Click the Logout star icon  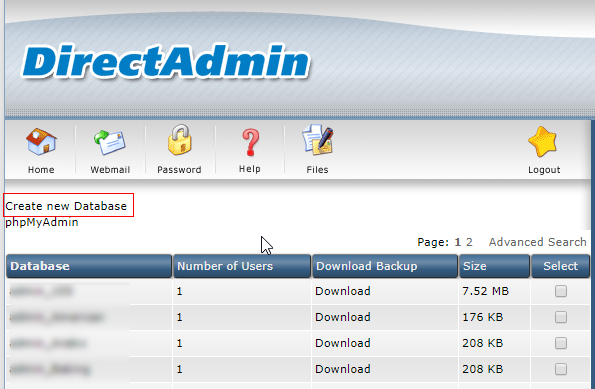pyautogui.click(x=543, y=142)
